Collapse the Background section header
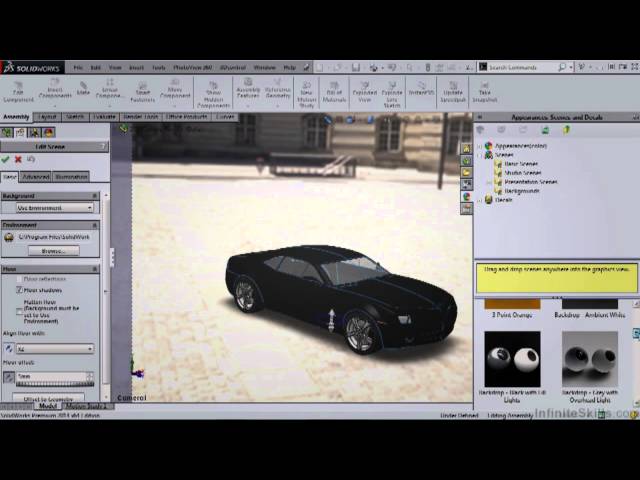640x480 pixels. point(50,196)
